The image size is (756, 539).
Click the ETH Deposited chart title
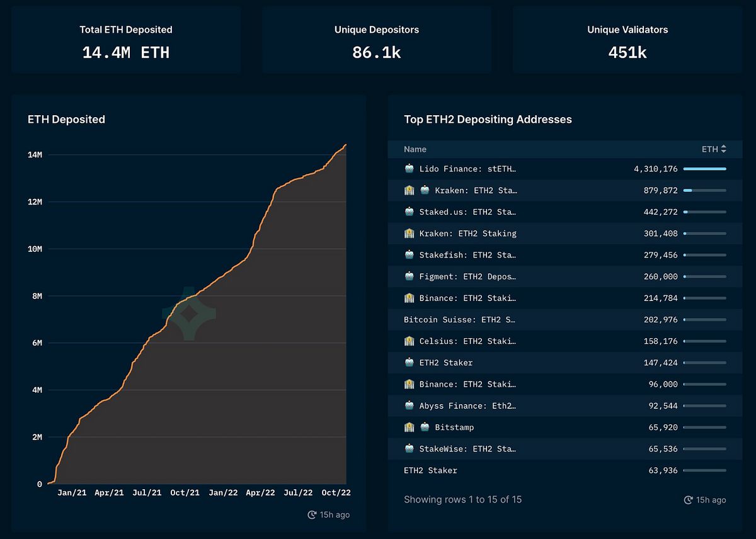(x=66, y=119)
